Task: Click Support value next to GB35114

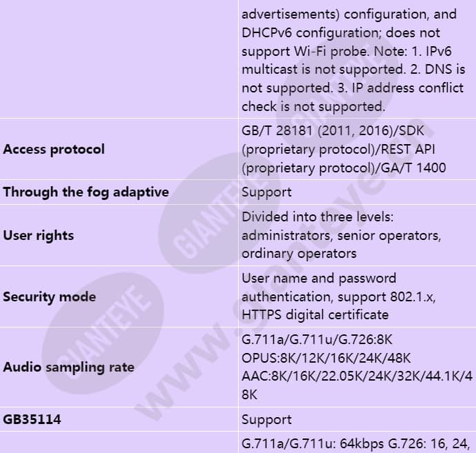Action: [266, 420]
